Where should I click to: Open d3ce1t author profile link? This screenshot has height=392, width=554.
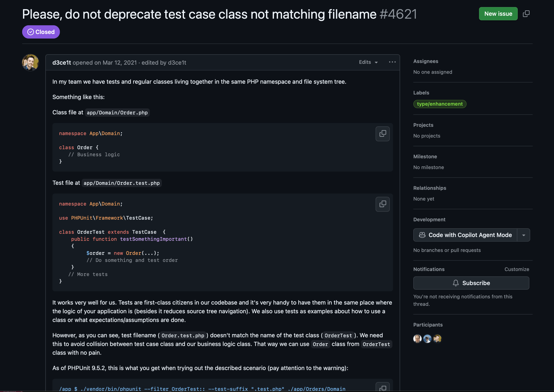click(61, 63)
